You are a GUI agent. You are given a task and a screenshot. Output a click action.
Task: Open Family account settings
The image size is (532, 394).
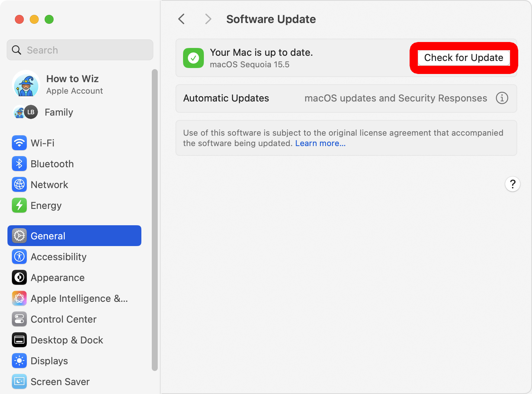coord(59,112)
